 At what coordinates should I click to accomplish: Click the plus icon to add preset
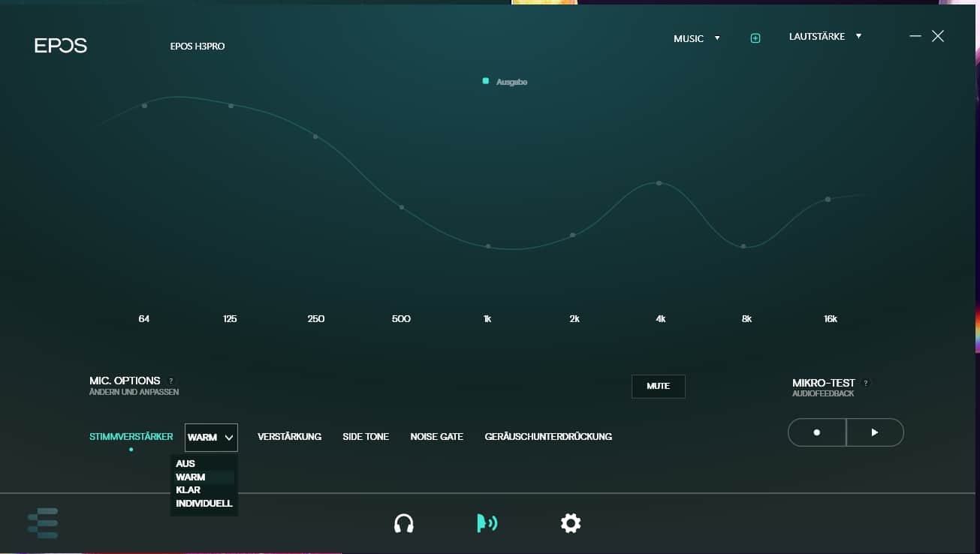(x=755, y=38)
